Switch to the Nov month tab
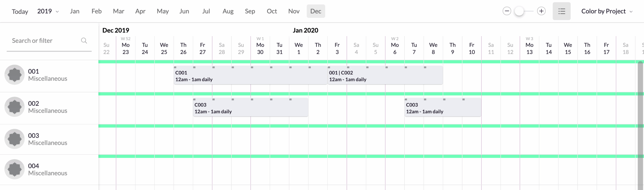The image size is (644, 190). click(x=294, y=11)
